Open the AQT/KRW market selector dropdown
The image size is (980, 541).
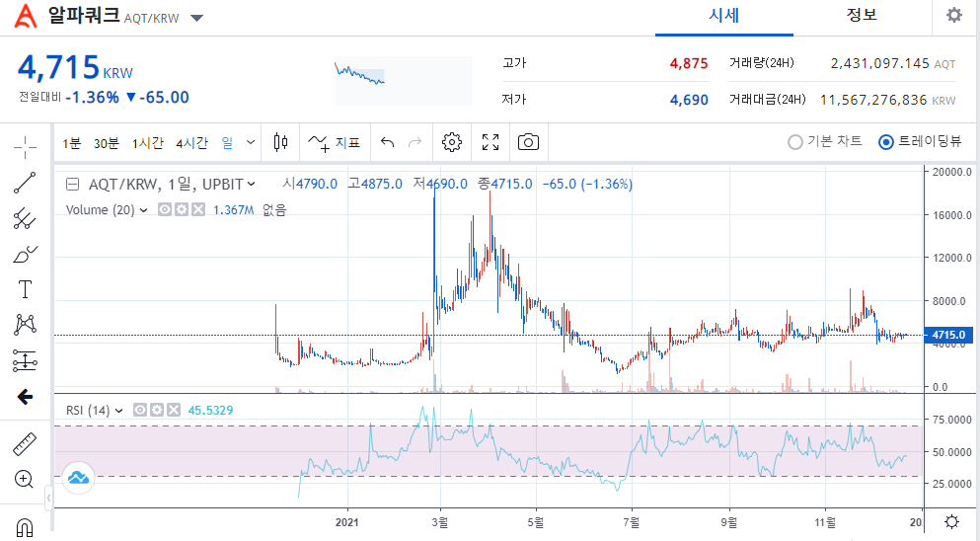(x=196, y=18)
